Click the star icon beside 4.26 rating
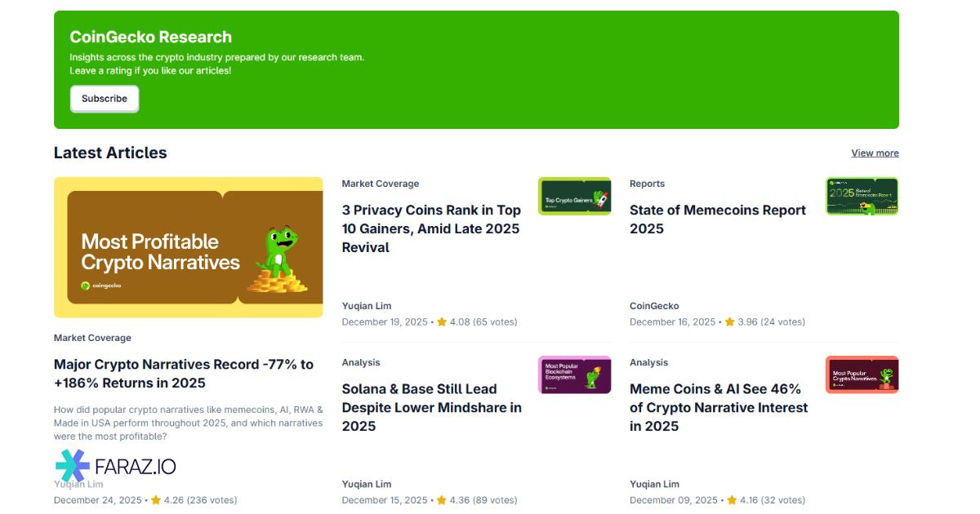This screenshot has width=980, height=514. click(155, 500)
